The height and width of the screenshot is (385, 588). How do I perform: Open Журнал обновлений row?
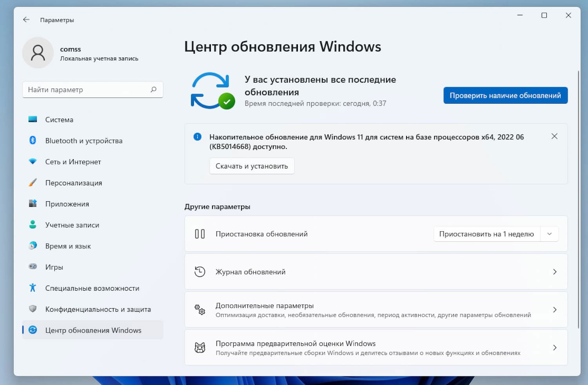tap(376, 272)
